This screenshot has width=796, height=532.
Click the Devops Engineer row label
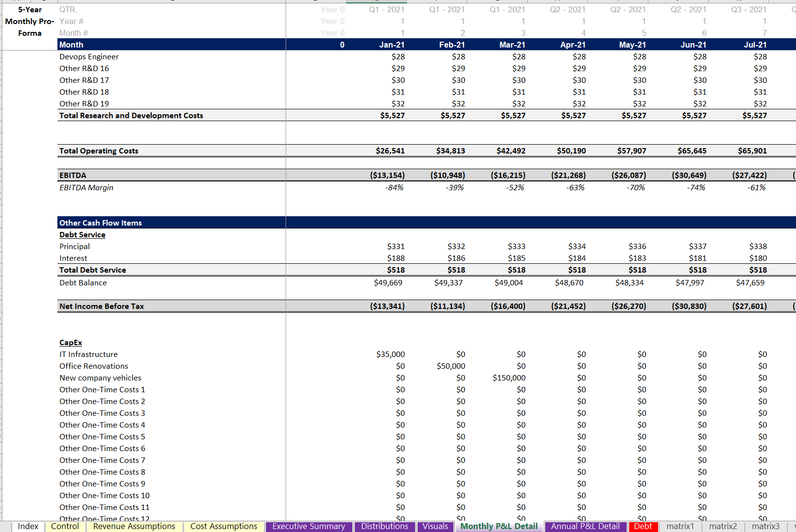[89, 57]
